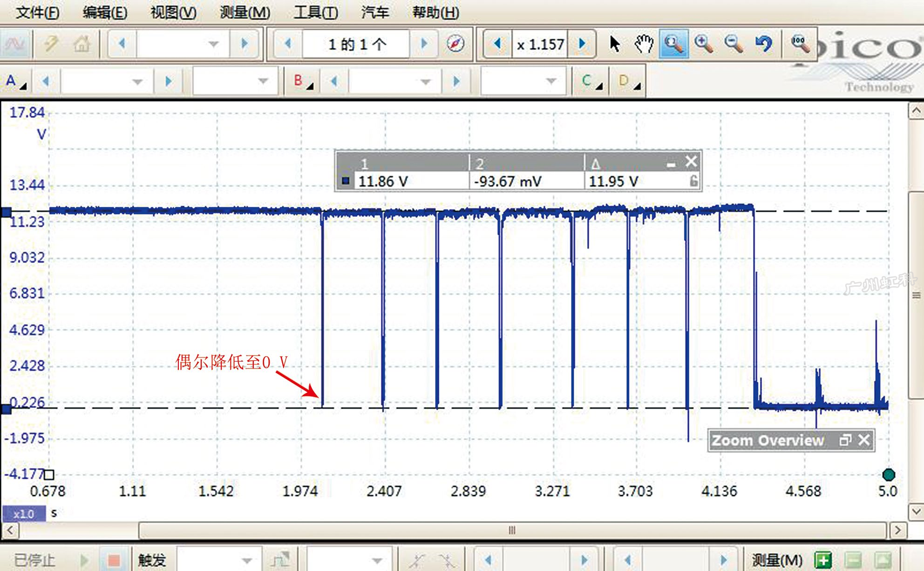Open the buffer navigator compass icon
Image resolution: width=924 pixels, height=571 pixels.
point(455,44)
